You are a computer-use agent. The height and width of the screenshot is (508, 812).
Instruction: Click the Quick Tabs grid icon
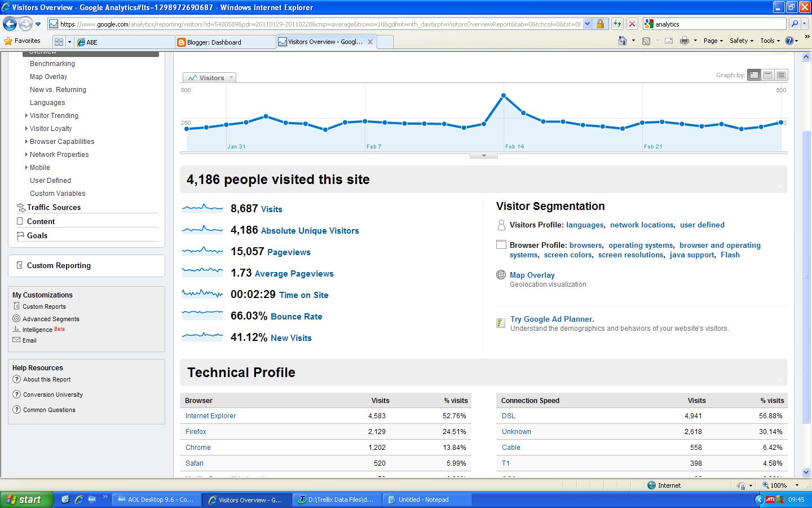tap(59, 42)
